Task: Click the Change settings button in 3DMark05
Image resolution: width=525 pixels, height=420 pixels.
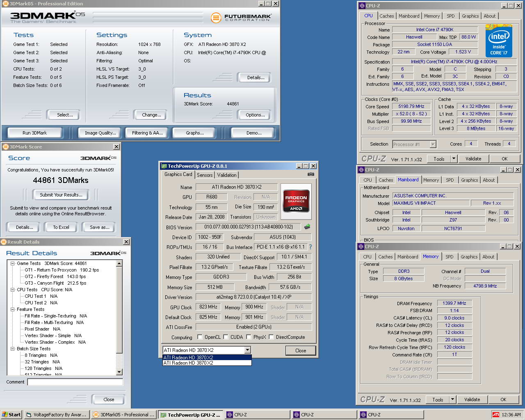Action: pos(151,115)
